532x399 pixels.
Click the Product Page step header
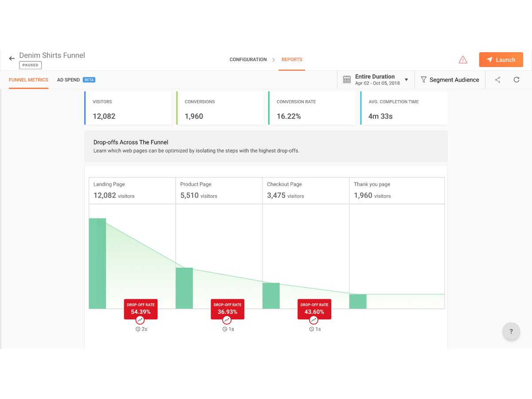click(x=219, y=191)
